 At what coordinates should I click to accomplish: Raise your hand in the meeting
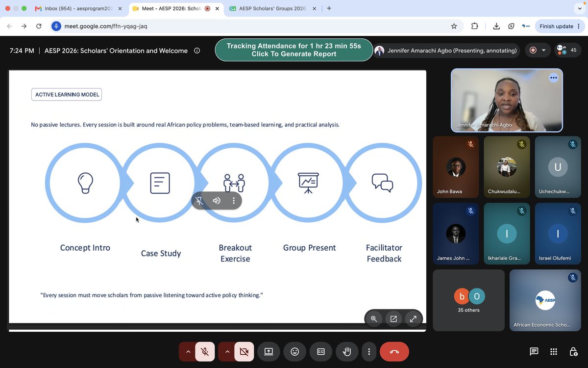click(x=347, y=352)
